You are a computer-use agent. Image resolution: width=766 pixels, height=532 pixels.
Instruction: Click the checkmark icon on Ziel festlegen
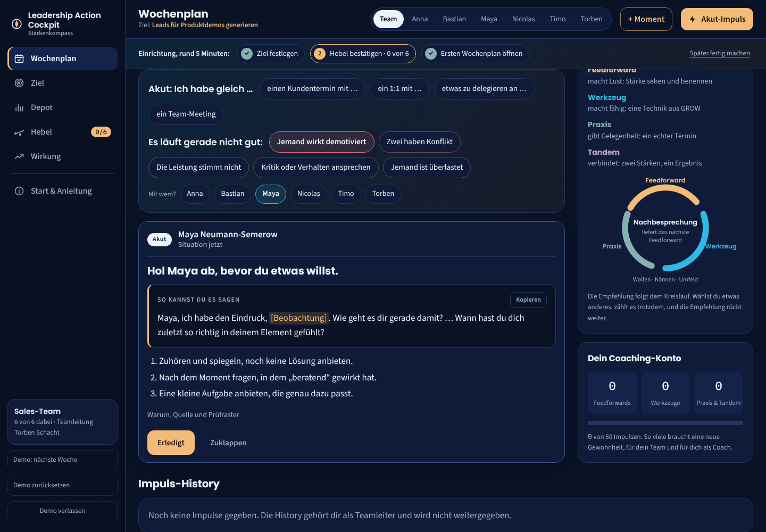click(247, 54)
